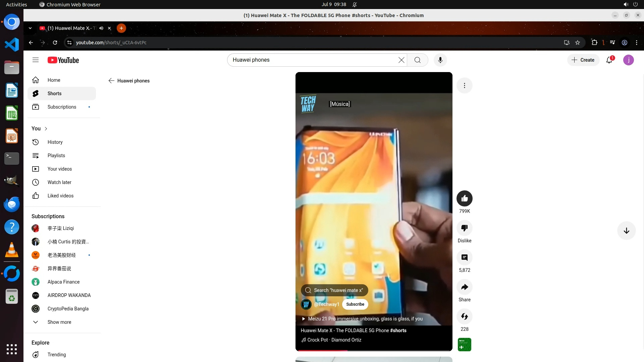The height and width of the screenshot is (362, 644).
Task: Go to Watch later in the sidebar
Action: (x=59, y=182)
